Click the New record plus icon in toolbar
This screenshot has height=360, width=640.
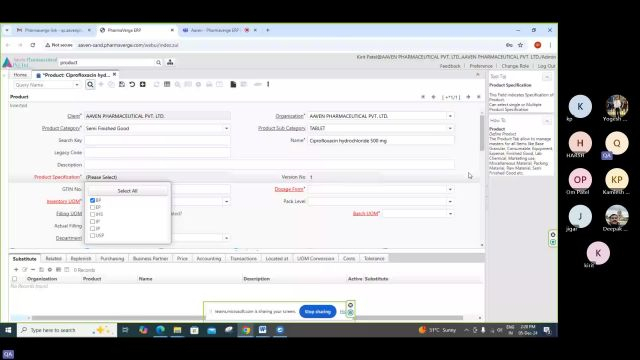[x=101, y=84]
